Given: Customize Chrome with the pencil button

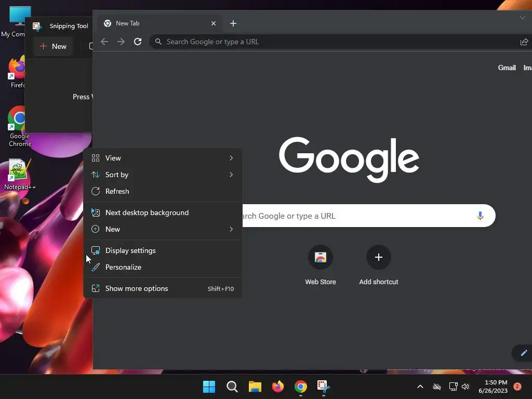Looking at the screenshot, I should [x=524, y=353].
